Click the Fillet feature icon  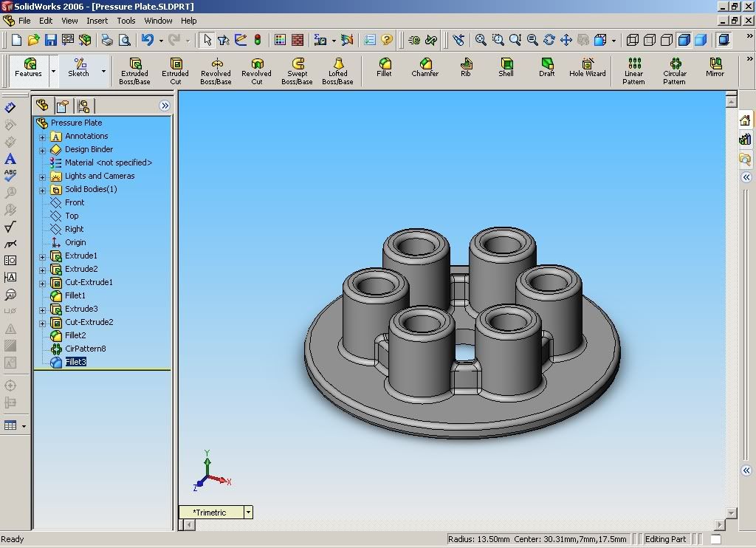click(384, 68)
